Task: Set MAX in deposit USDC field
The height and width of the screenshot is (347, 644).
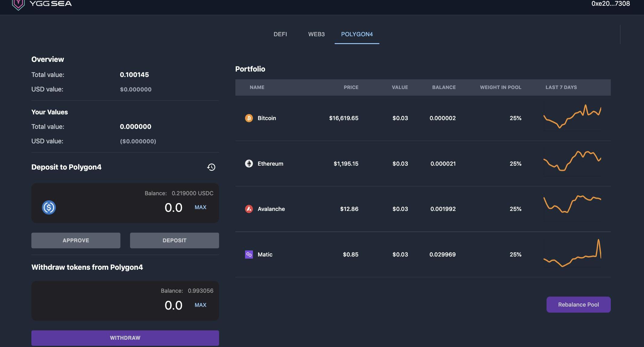Action: (x=200, y=207)
